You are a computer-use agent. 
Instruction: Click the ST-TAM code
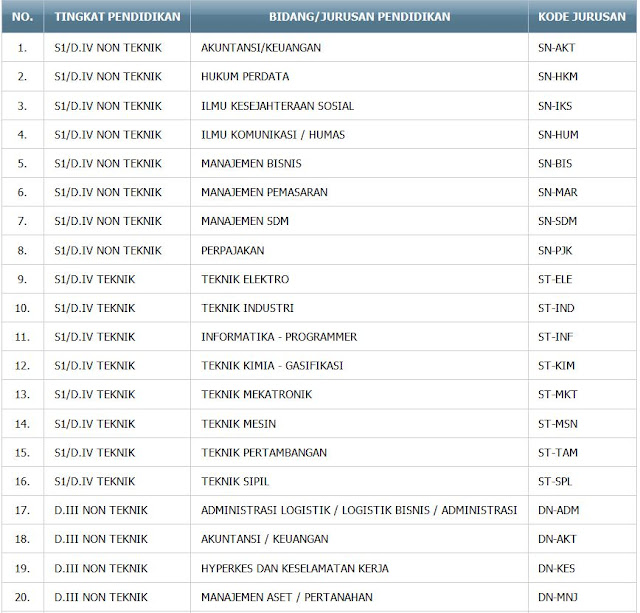pos(558,453)
